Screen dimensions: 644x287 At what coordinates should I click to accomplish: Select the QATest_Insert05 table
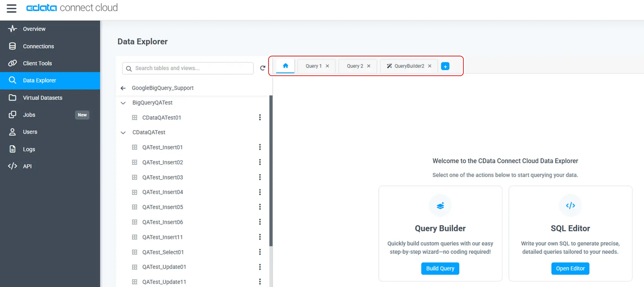coord(163,207)
